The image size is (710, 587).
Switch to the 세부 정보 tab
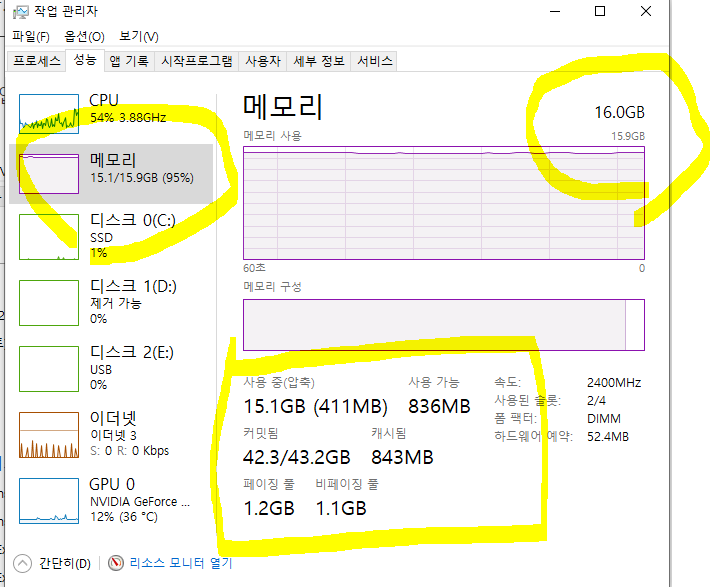[319, 61]
